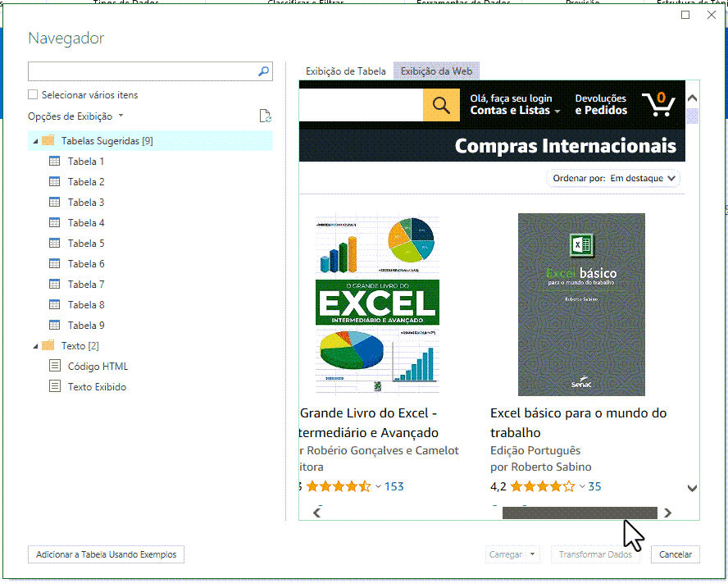Select Tabela 5 in the tree
This screenshot has width=728, height=588.
pyautogui.click(x=86, y=244)
